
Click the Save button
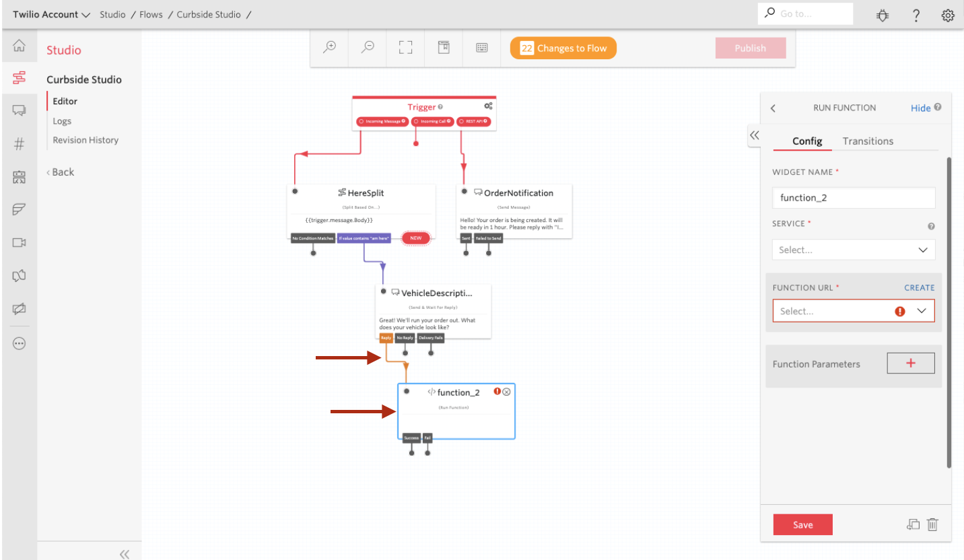(802, 524)
